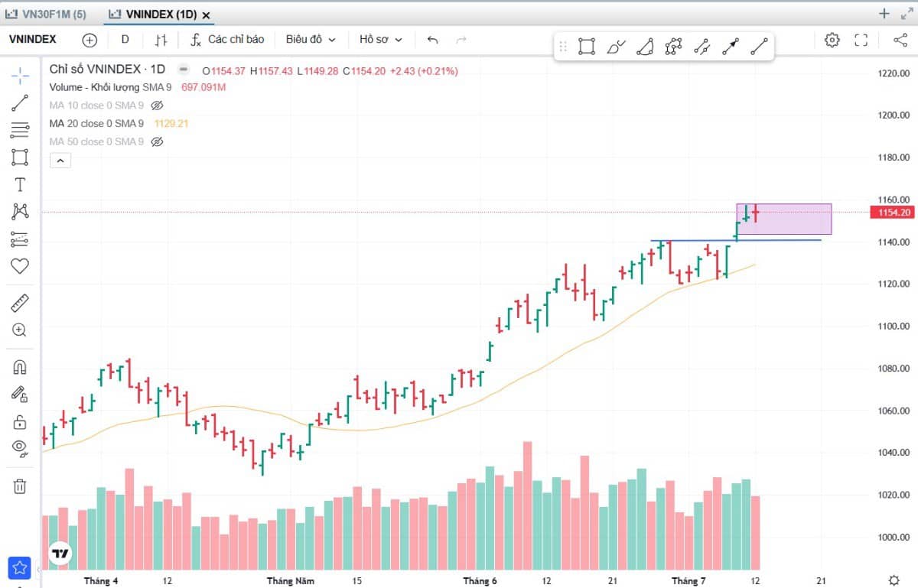Collapse the indicator legend arrow
Screen dimensions: 918x588
(x=60, y=161)
